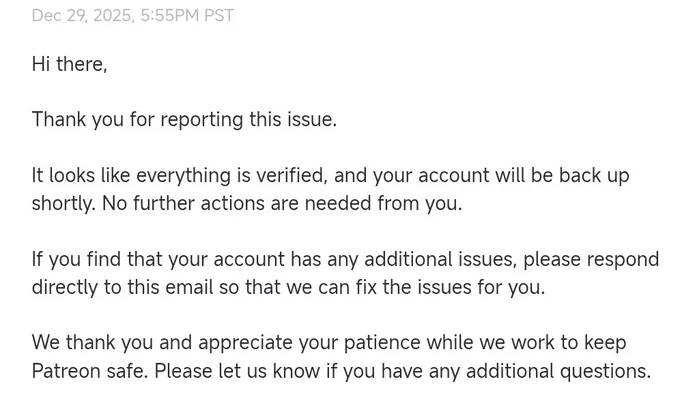This screenshot has height=399, width=680.
Task: Click the Dec 29, 2025 timestamp
Action: click(133, 16)
